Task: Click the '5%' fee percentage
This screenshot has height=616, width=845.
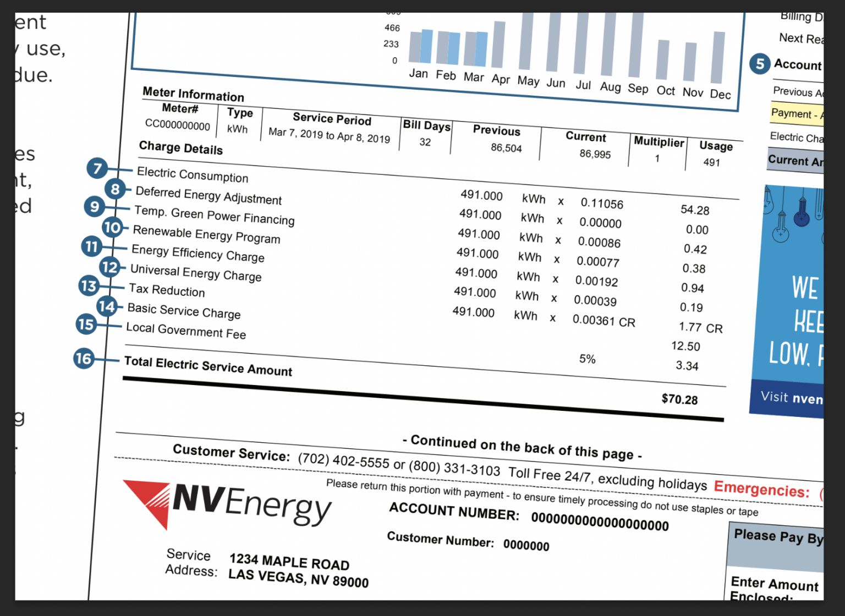Action: (587, 359)
